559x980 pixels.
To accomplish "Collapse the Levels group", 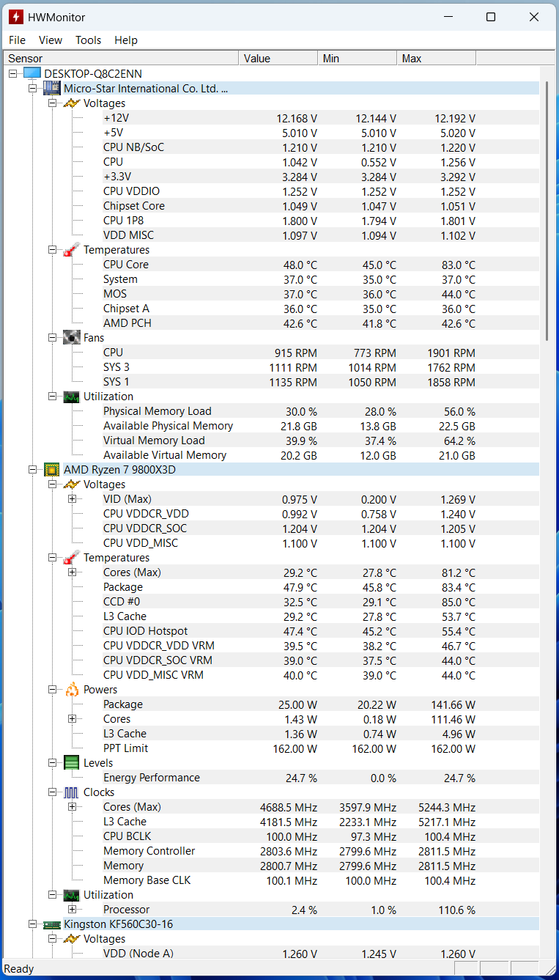I will tap(52, 763).
